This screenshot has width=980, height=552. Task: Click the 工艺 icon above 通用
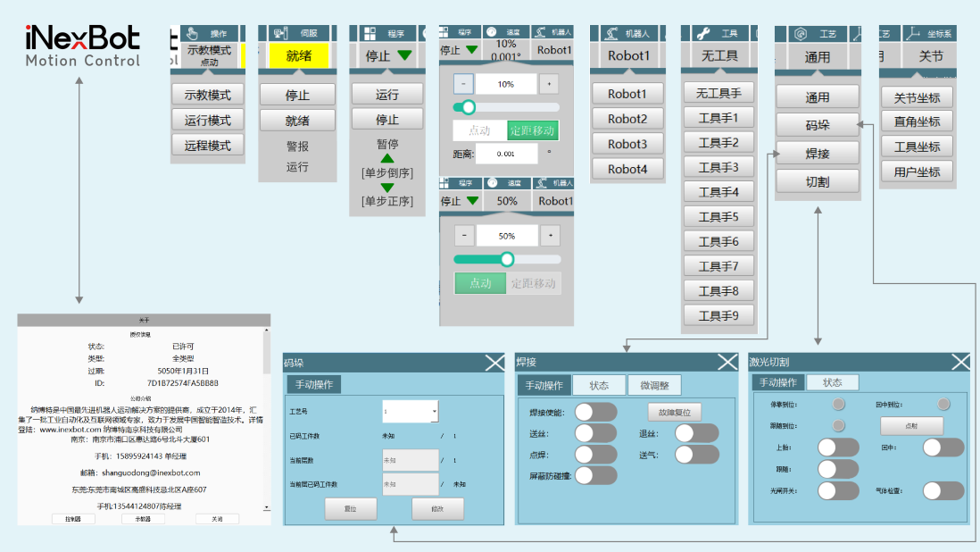(x=801, y=33)
